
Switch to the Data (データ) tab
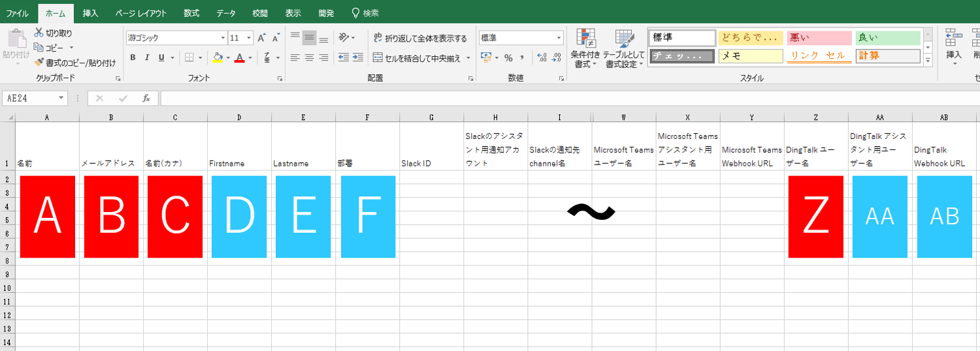(x=226, y=13)
